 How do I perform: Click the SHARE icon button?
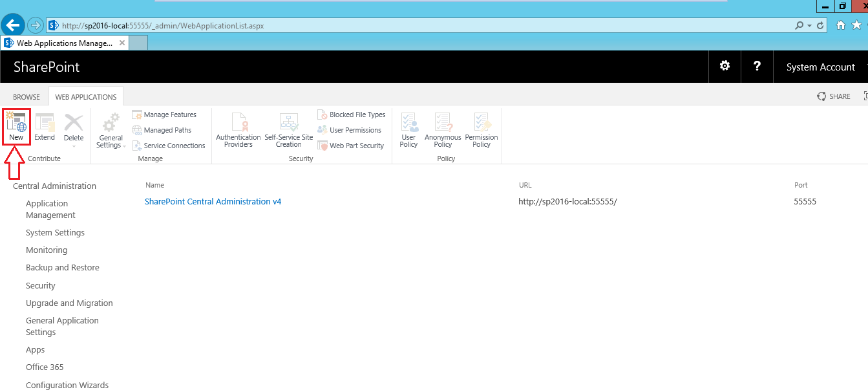tap(834, 96)
